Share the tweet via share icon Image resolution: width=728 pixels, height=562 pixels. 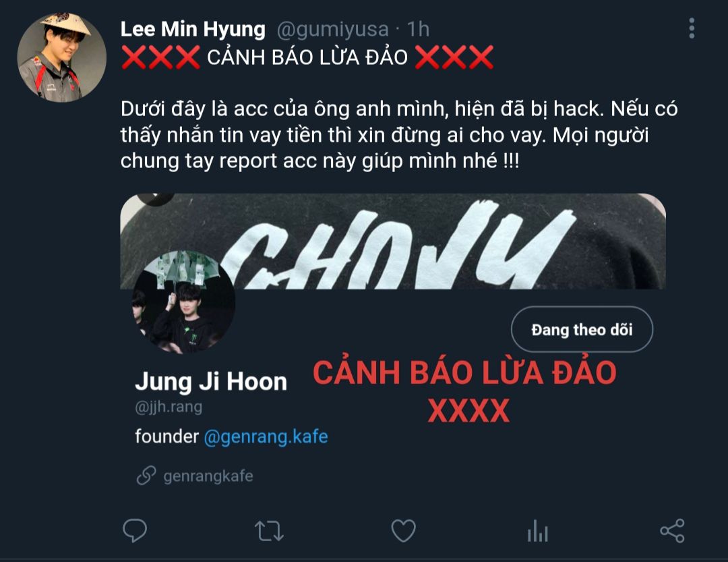tap(672, 530)
